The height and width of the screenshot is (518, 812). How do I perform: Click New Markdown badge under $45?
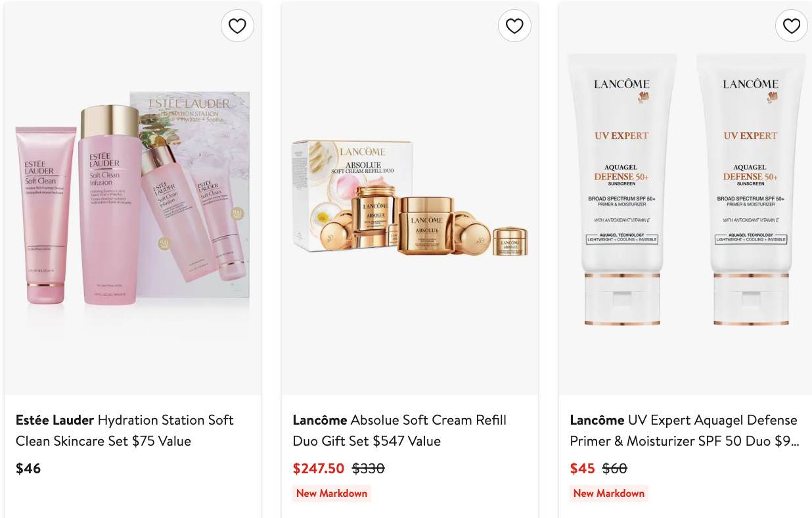[609, 494]
